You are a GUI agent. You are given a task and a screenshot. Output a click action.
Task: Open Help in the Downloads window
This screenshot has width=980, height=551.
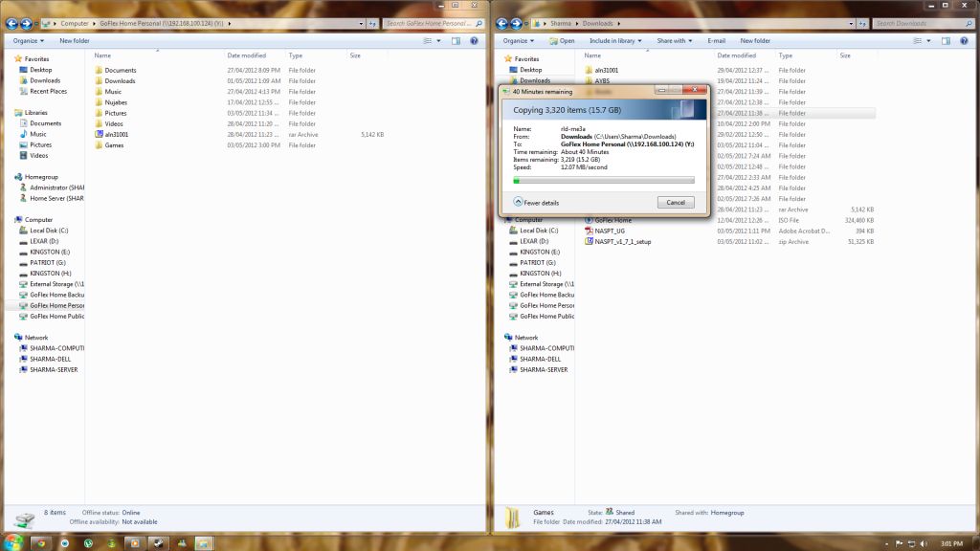pos(966,41)
